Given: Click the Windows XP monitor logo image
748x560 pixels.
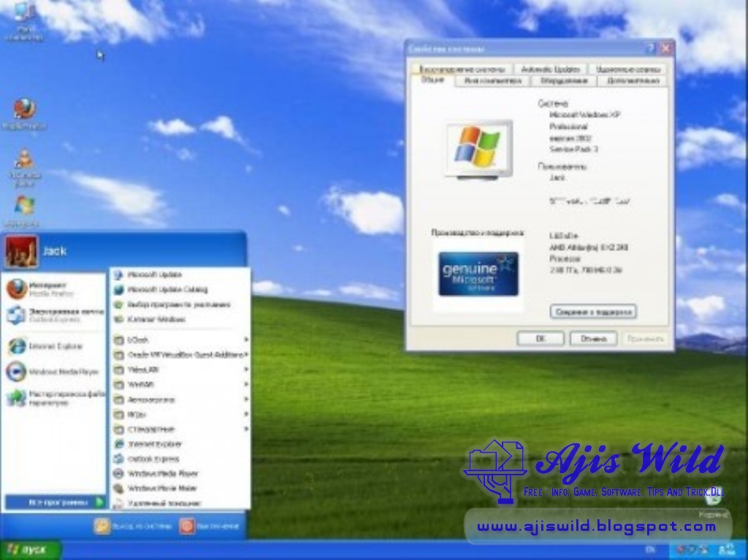Looking at the screenshot, I should click(479, 150).
